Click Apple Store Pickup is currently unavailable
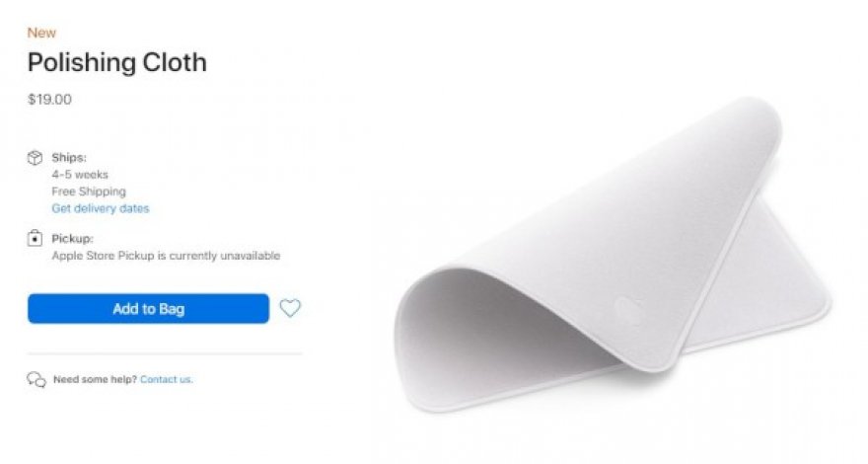Screen dimensions: 868x464 (x=166, y=256)
